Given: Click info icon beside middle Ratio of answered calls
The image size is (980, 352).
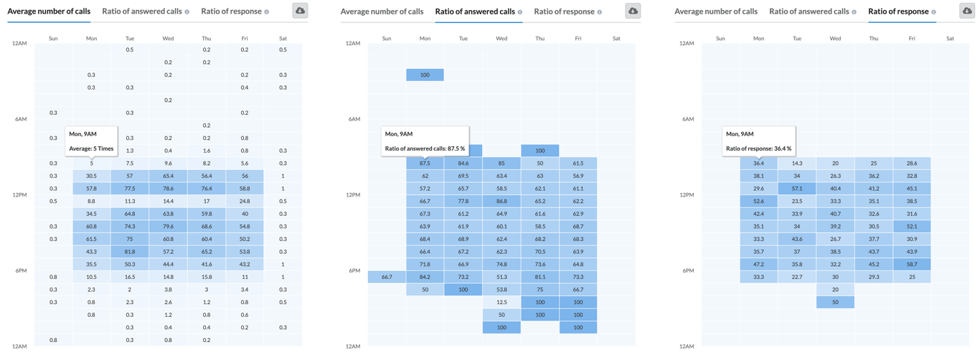Looking at the screenshot, I should tap(521, 12).
